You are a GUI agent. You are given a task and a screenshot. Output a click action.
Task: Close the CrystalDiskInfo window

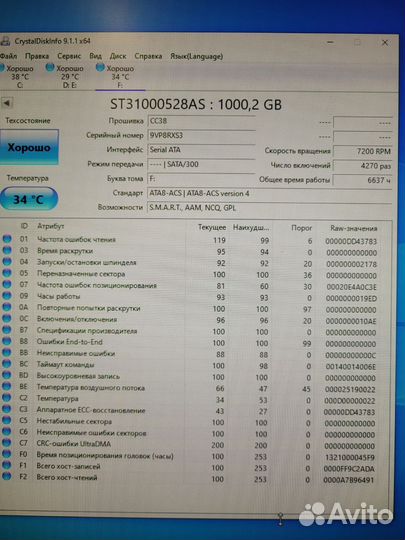tap(385, 43)
